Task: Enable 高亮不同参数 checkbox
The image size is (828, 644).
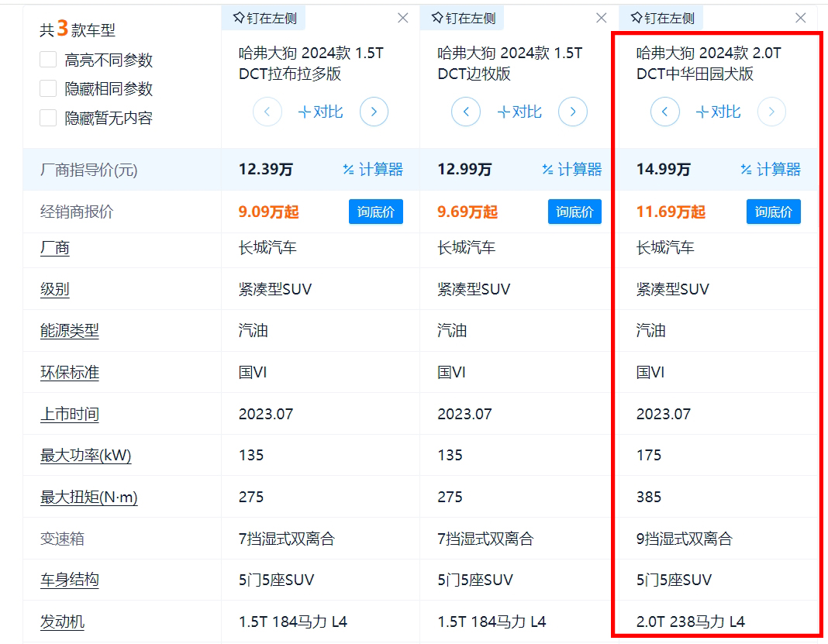Action: (x=48, y=60)
